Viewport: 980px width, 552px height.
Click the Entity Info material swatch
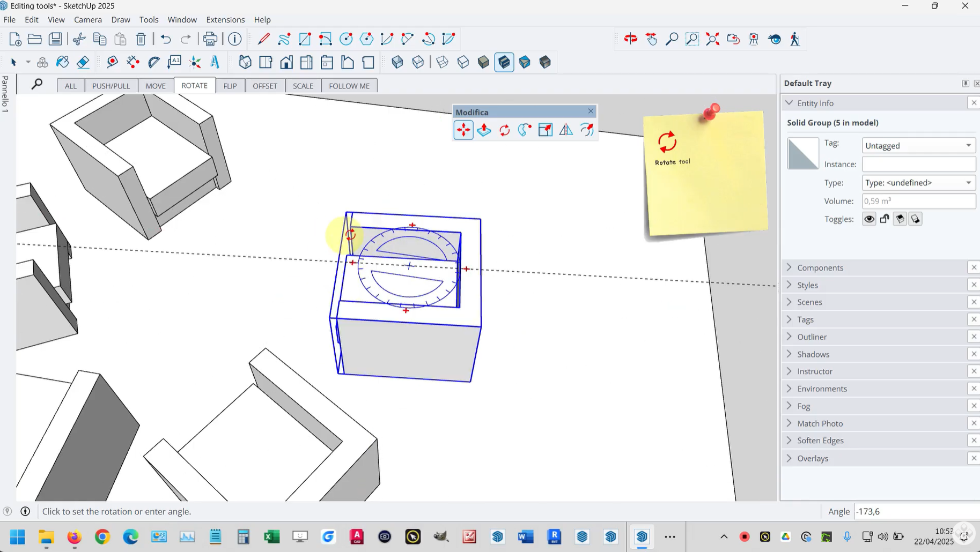tap(802, 153)
